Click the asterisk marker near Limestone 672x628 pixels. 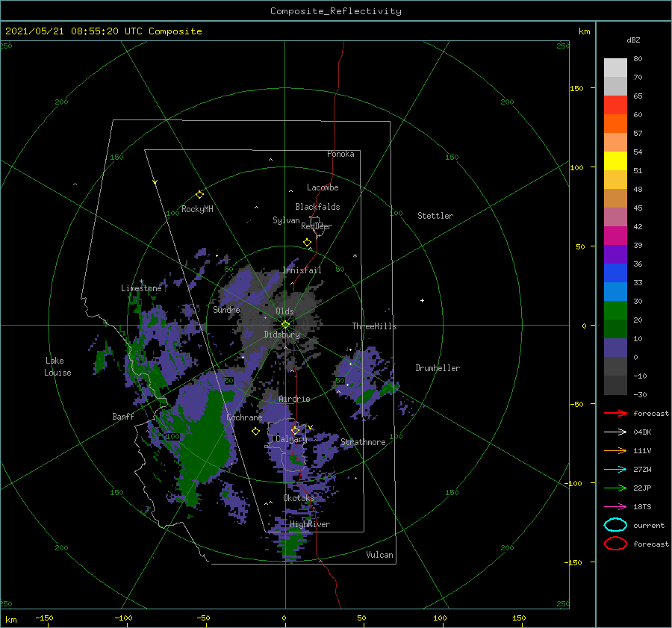click(x=141, y=282)
